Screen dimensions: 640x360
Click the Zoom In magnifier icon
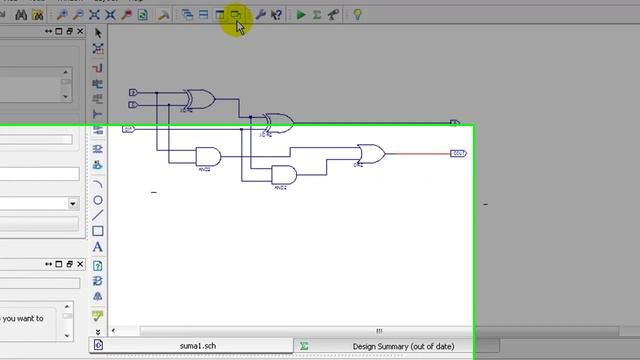62,15
